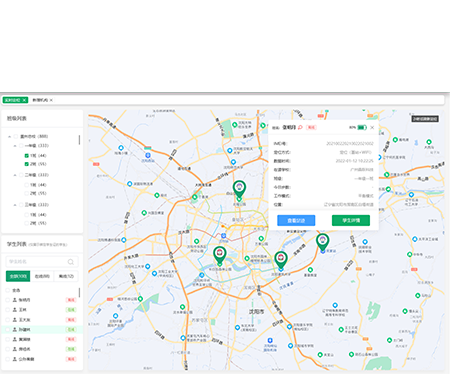Collapse the root school node in class tree
Image resolution: width=450 pixels, height=374 pixels.
(10, 136)
